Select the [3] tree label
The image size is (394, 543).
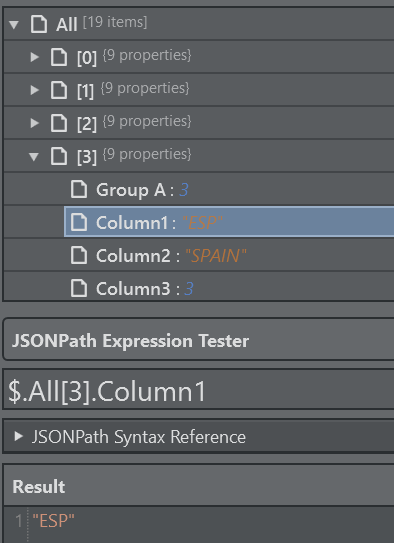tap(87, 157)
